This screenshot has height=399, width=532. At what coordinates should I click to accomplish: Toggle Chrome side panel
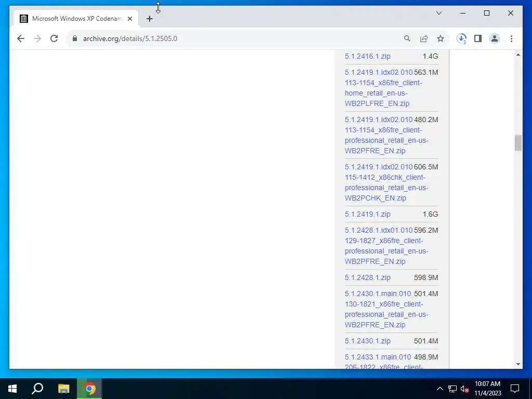[x=478, y=38]
